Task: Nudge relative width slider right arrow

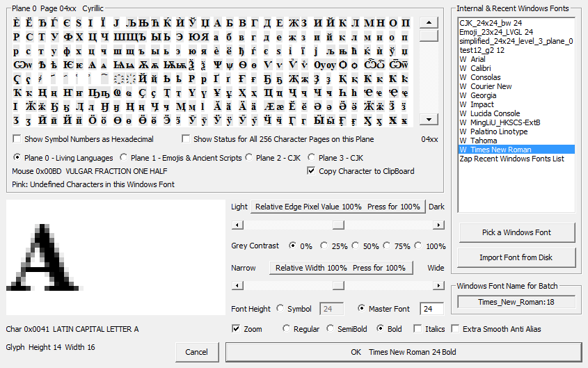Action: 438,285
